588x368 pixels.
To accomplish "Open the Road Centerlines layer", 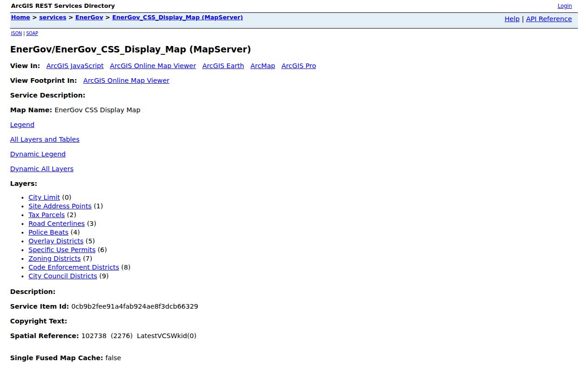I will point(57,224).
